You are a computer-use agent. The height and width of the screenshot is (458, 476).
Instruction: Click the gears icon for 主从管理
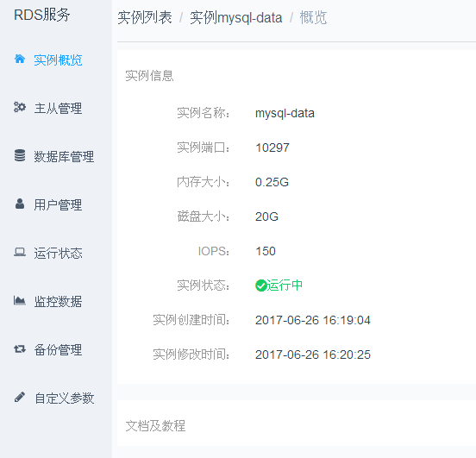(20, 107)
